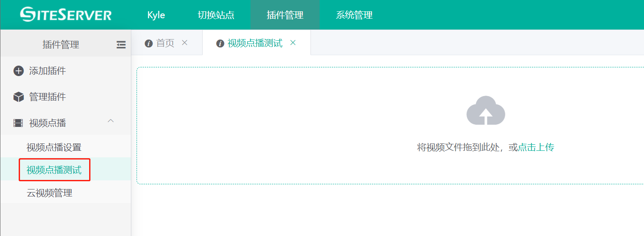Viewport: 644px width, 236px height.
Task: Click the 点击上传 link
Action: tap(536, 147)
